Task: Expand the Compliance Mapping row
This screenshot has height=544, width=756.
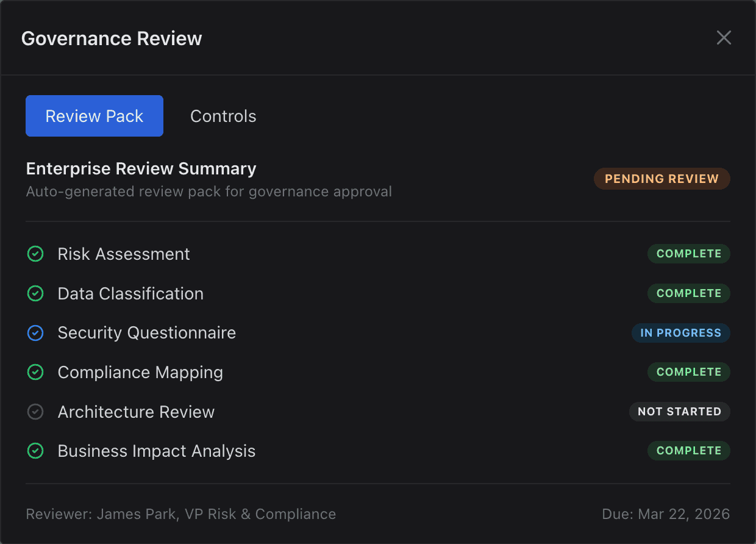Action: [140, 372]
